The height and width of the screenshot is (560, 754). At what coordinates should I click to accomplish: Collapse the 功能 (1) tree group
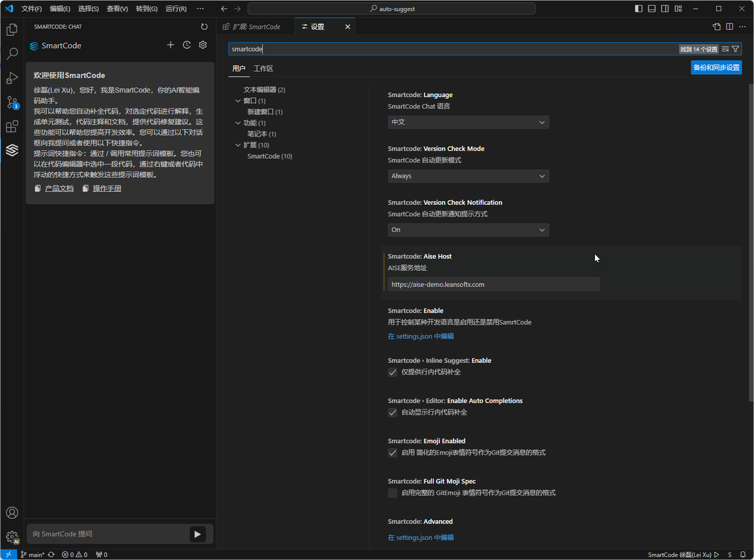238,123
